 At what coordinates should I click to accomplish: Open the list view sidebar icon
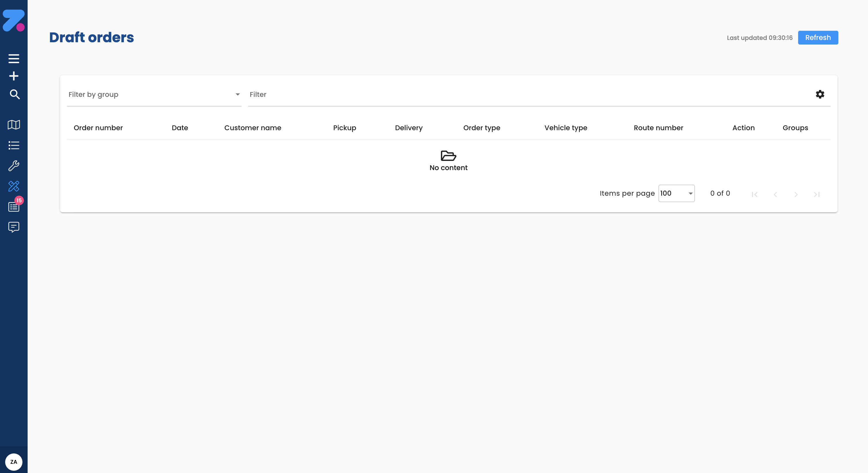point(14,145)
